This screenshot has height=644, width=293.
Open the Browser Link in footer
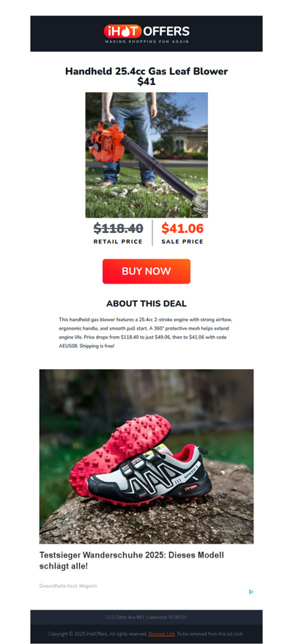click(x=162, y=634)
